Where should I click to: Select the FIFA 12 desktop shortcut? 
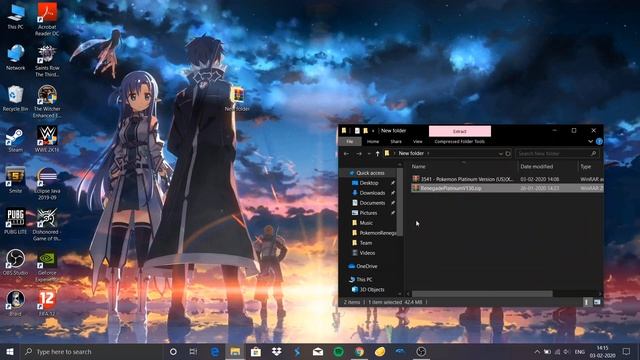click(x=47, y=303)
